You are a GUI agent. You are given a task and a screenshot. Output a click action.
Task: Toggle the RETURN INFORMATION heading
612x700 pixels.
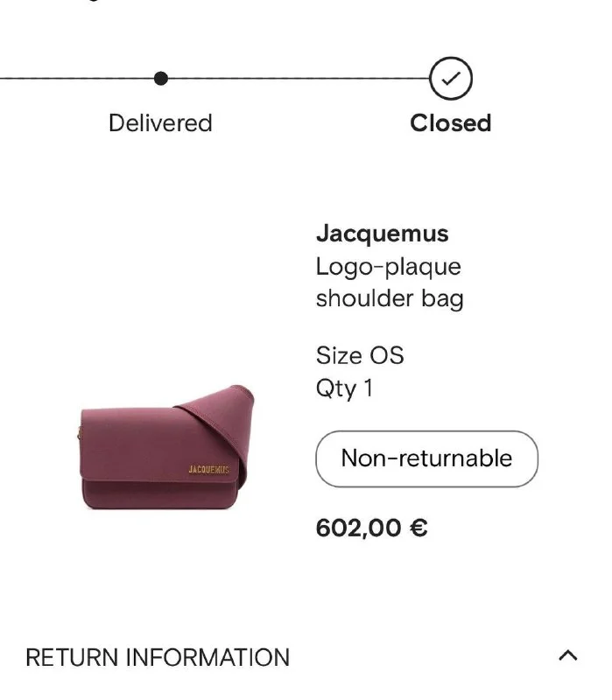[x=158, y=657]
